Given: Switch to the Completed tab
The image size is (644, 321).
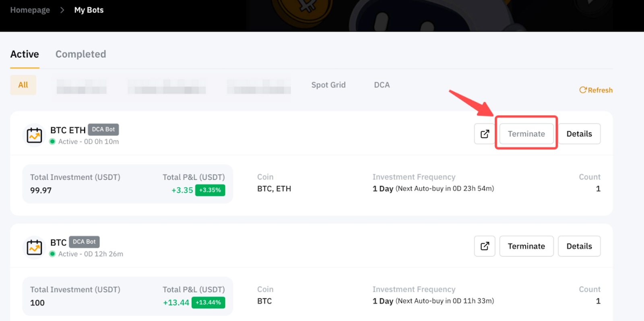Looking at the screenshot, I should (80, 54).
